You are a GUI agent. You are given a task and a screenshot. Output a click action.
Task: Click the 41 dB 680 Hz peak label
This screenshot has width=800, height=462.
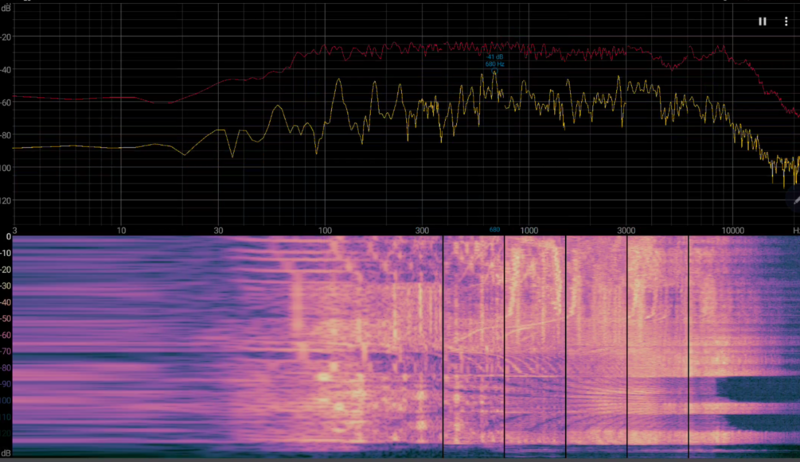coord(494,60)
